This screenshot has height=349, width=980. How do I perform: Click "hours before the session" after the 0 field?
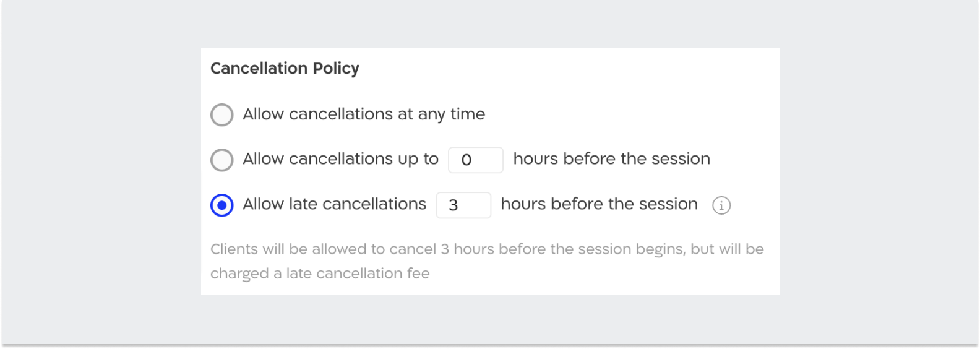(611, 159)
